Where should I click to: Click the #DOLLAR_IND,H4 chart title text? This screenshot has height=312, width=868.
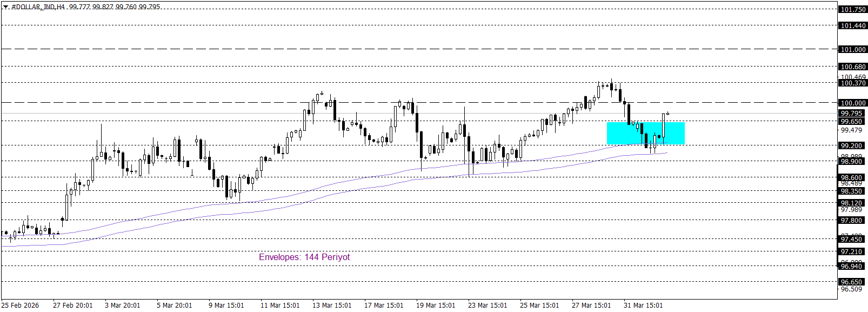click(x=38, y=7)
